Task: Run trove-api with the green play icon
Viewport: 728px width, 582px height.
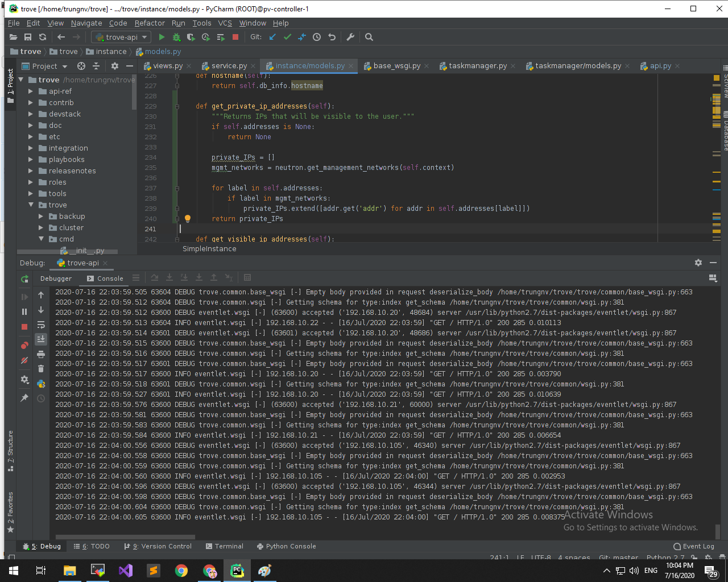Action: point(162,37)
